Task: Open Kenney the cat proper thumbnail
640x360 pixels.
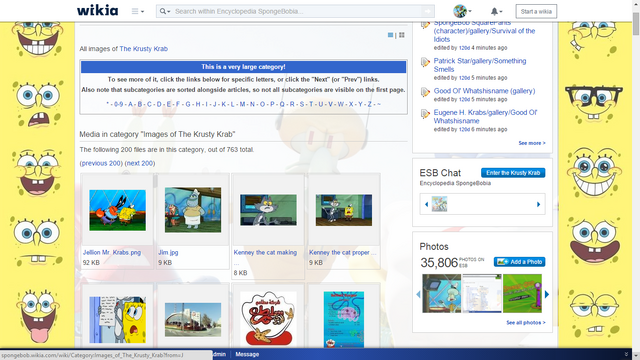Action: tap(344, 210)
